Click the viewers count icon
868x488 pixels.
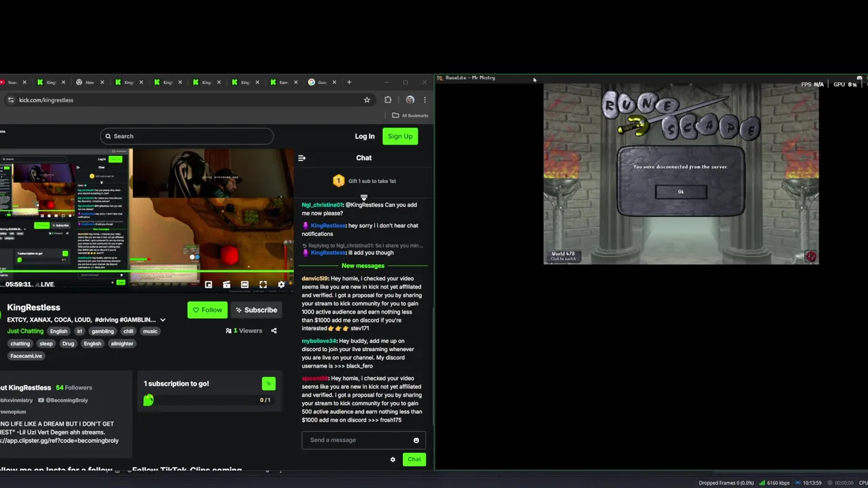[x=229, y=331]
